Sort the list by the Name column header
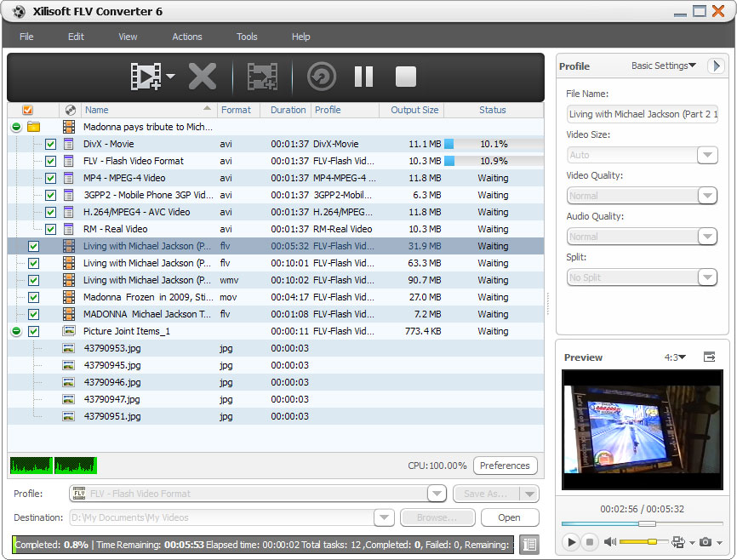Image resolution: width=737 pixels, height=560 pixels. coord(148,110)
